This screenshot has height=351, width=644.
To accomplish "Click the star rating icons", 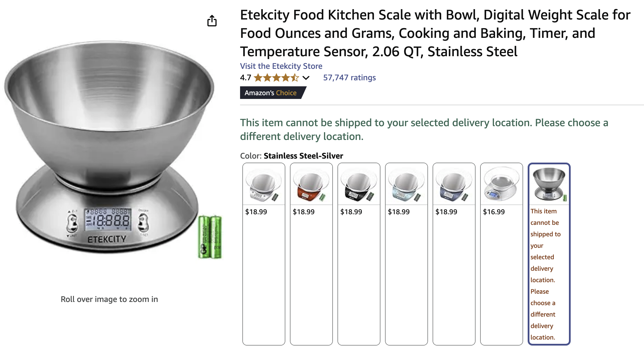I will (x=276, y=78).
